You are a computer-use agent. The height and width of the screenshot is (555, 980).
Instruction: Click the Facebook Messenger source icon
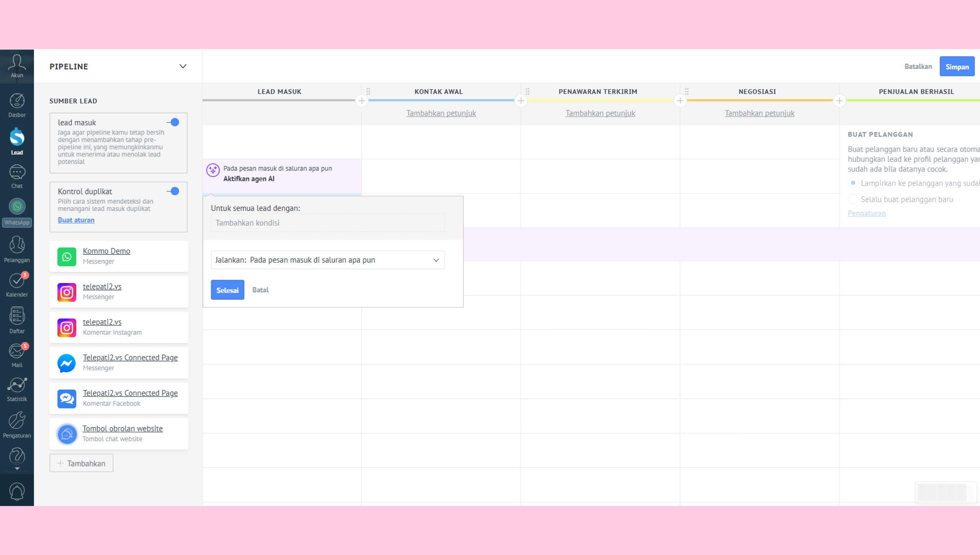(x=67, y=363)
